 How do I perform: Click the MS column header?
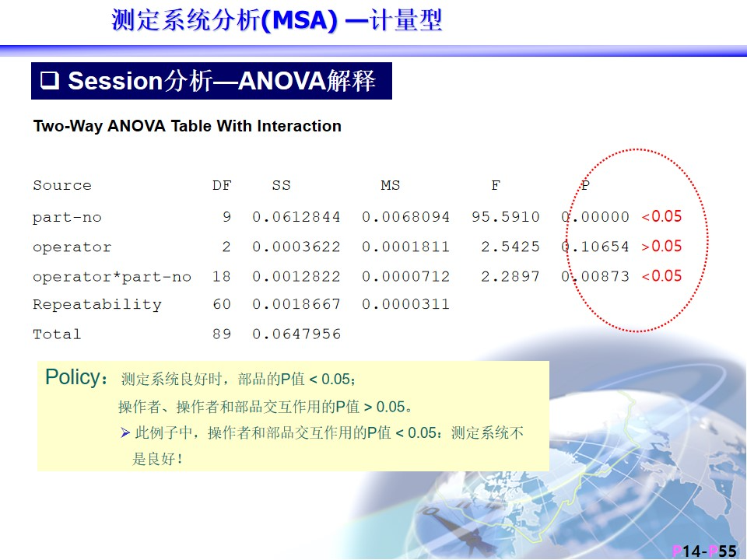coord(390,185)
